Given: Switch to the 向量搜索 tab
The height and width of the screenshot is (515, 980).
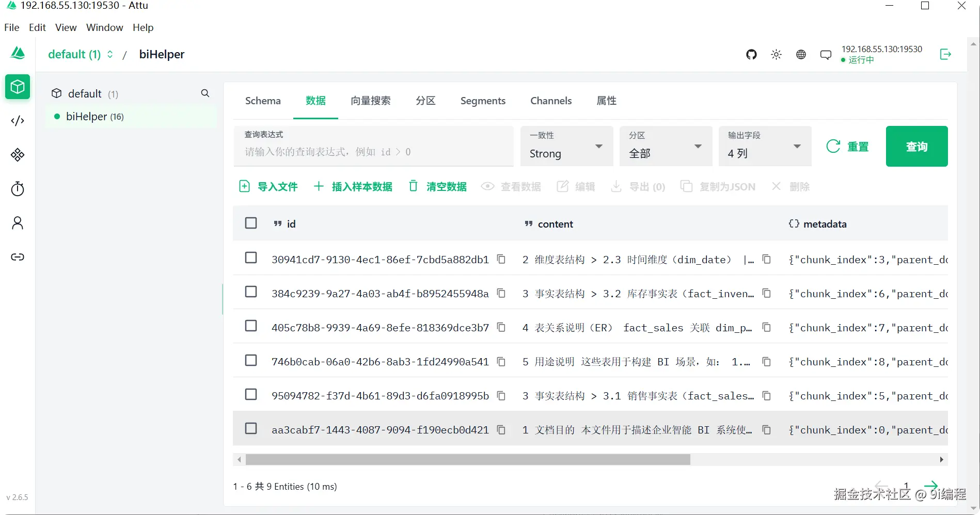Looking at the screenshot, I should click(x=371, y=101).
